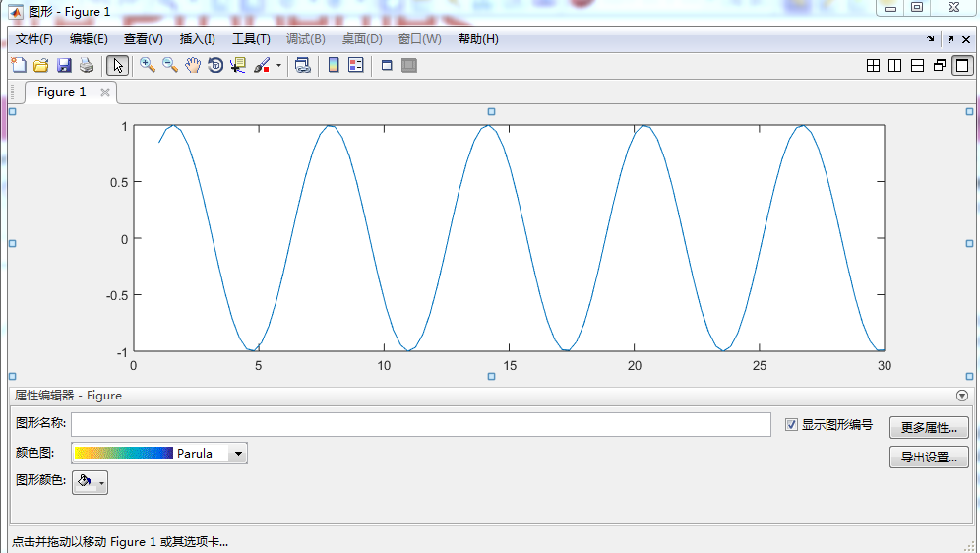Click the 导出设置... button
The height and width of the screenshot is (553, 980).
click(929, 458)
